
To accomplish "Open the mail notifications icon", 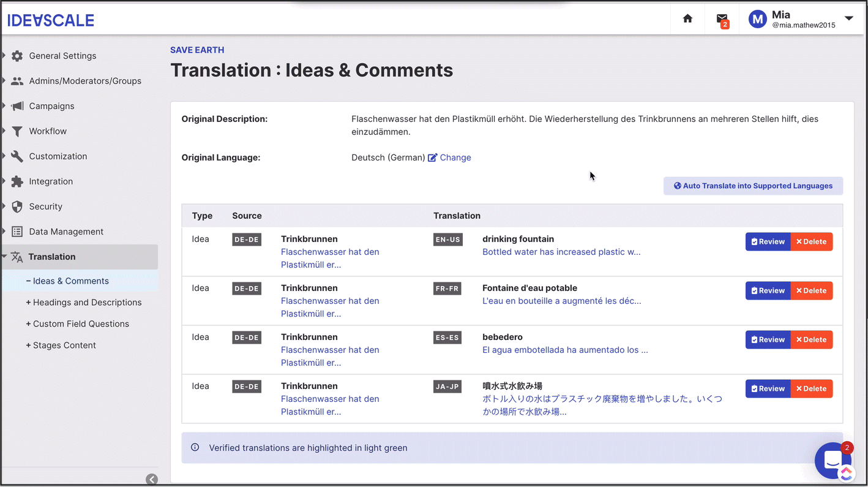I will [x=722, y=20].
